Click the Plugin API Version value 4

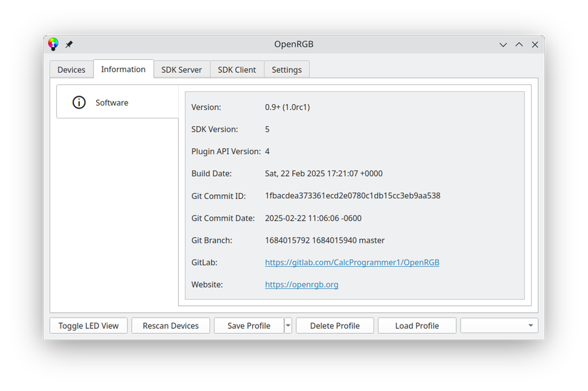click(267, 151)
